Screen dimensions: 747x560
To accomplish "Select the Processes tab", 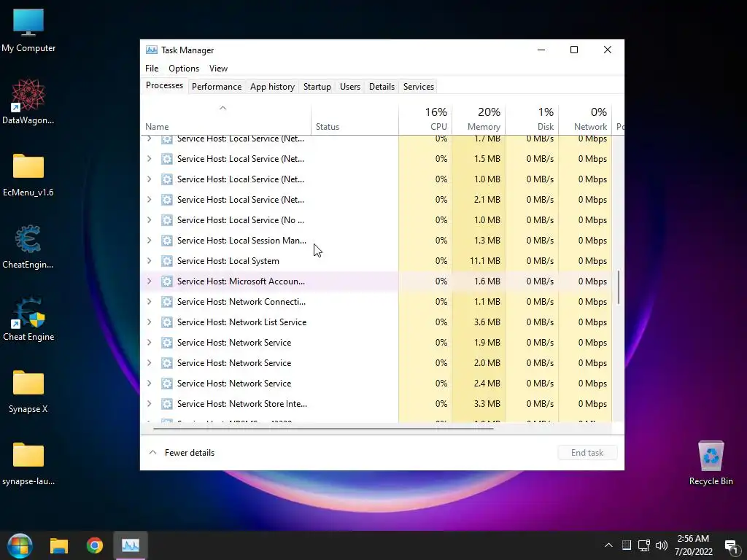I will pyautogui.click(x=164, y=86).
